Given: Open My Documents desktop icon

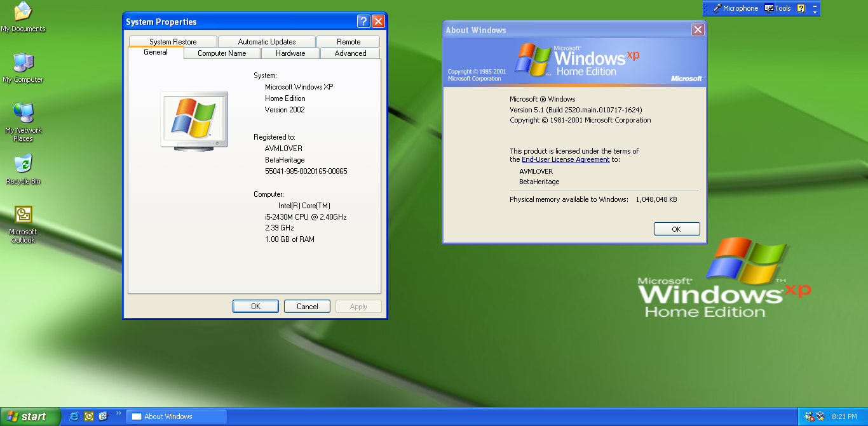Looking at the screenshot, I should 23,17.
